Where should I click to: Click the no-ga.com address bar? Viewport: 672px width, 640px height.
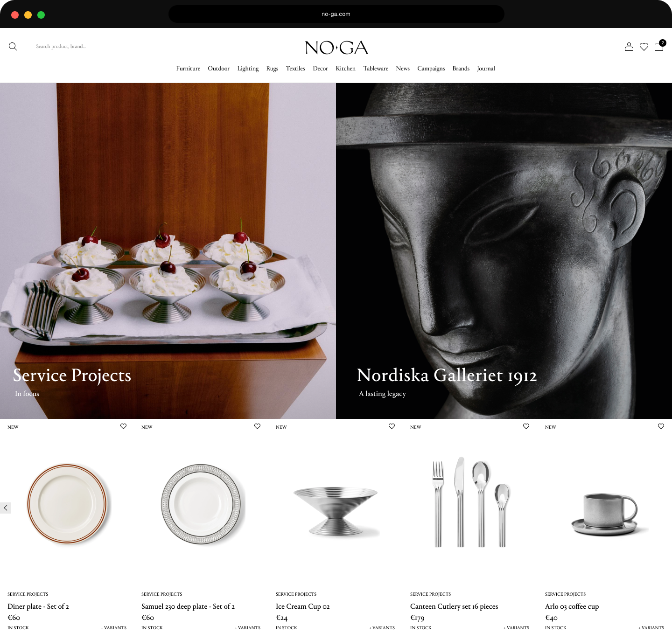[x=336, y=14]
